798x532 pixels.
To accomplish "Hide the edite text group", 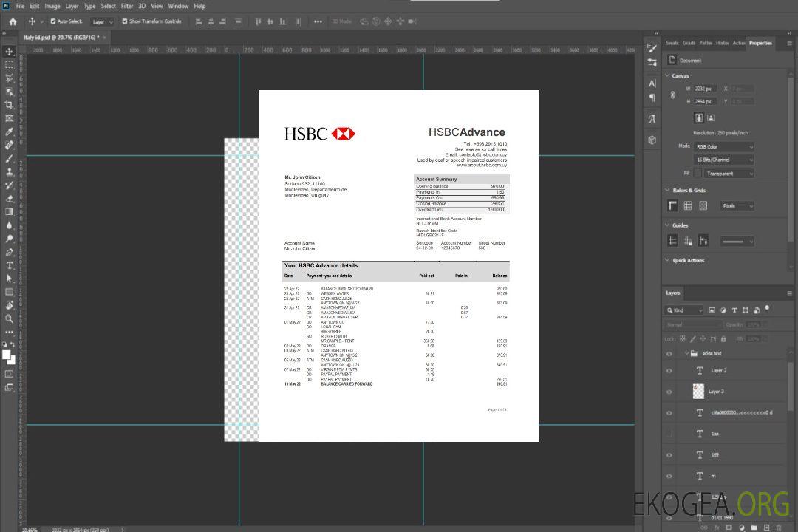I will [x=669, y=353].
